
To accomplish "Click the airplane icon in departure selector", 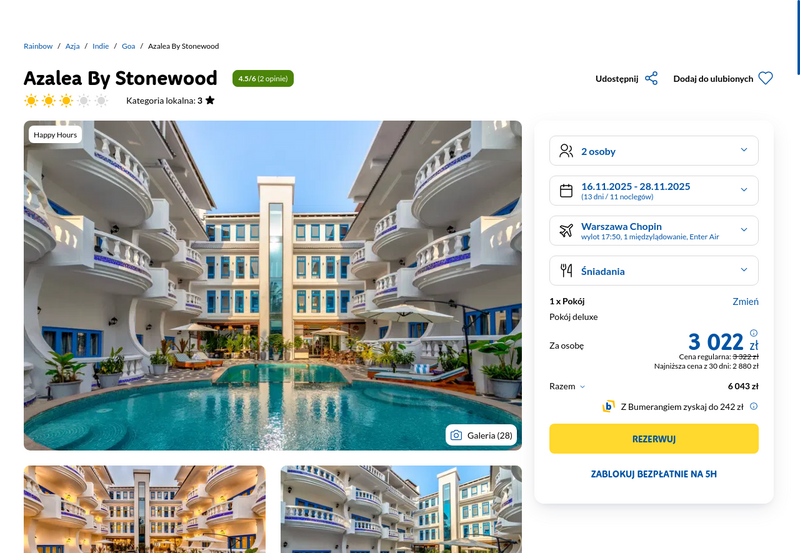I will pos(566,231).
